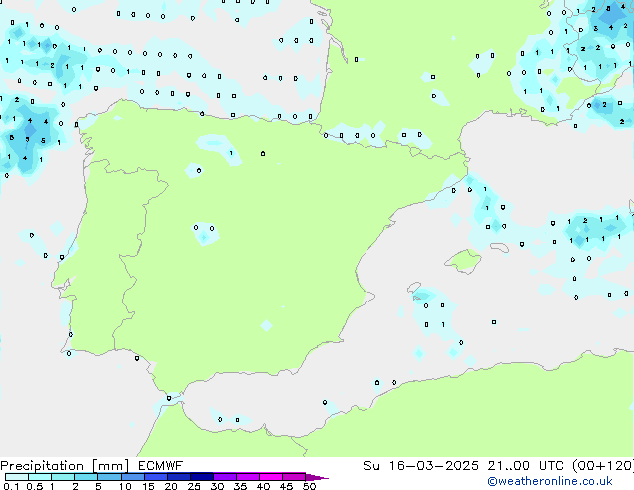Click the 35–40 mm legend color swatch
This screenshot has height=490, width=634.
(x=248, y=477)
